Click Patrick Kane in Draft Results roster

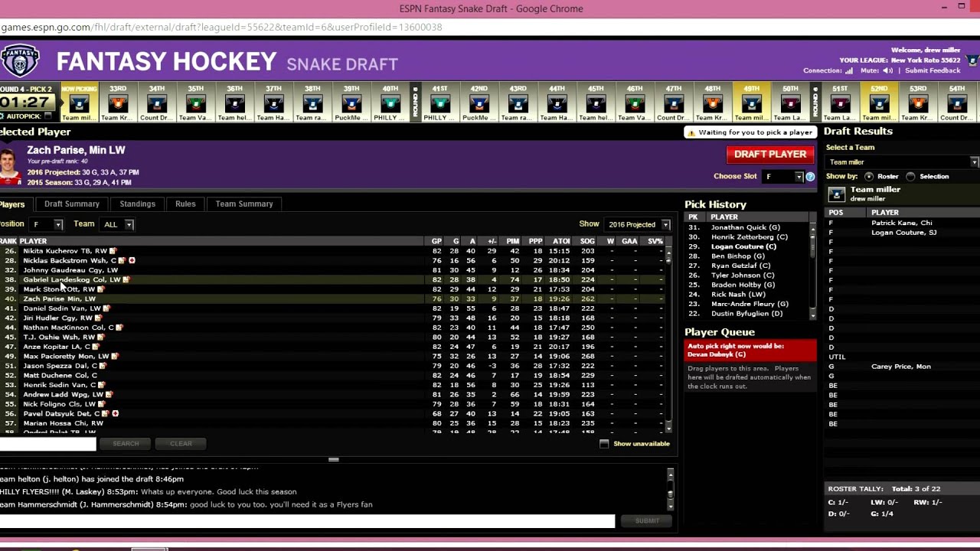point(902,223)
